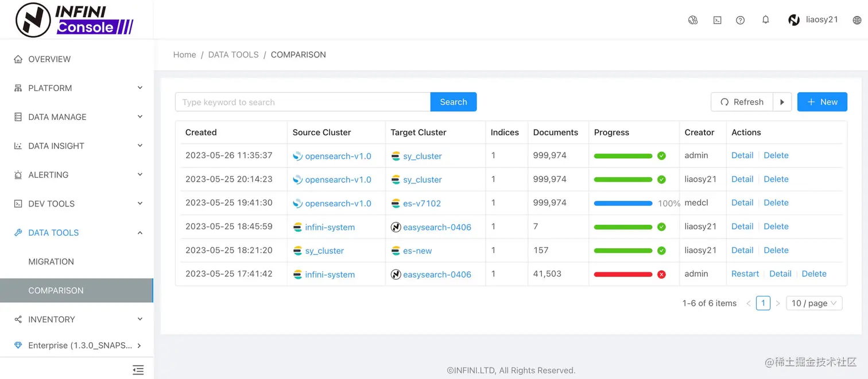This screenshot has width=868, height=379.
Task: Click the Overview home icon
Action: (x=18, y=59)
